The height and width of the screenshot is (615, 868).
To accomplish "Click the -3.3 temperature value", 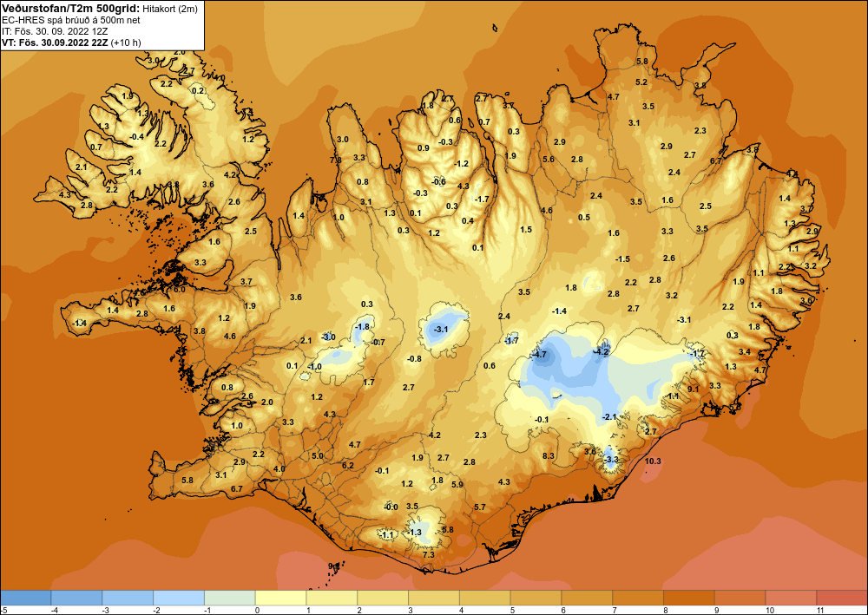I will tap(610, 460).
